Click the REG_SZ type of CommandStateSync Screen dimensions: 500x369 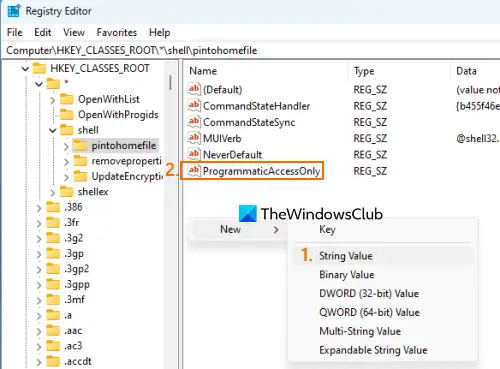370,122
